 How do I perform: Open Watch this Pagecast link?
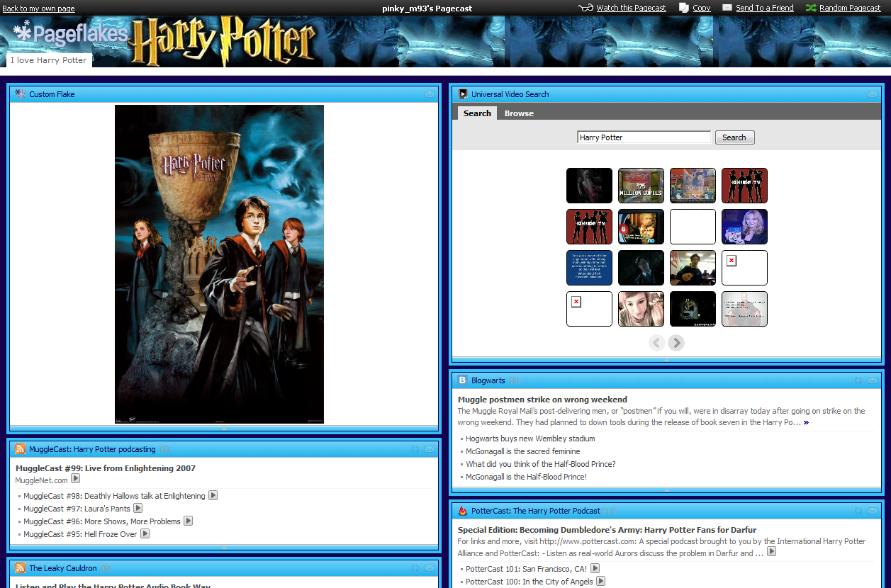631,8
